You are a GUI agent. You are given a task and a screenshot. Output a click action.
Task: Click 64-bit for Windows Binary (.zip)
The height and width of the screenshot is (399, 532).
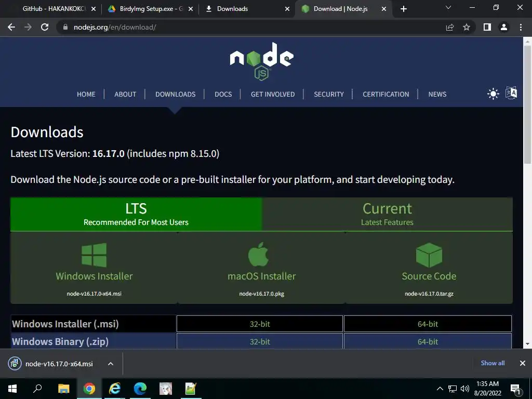click(428, 341)
